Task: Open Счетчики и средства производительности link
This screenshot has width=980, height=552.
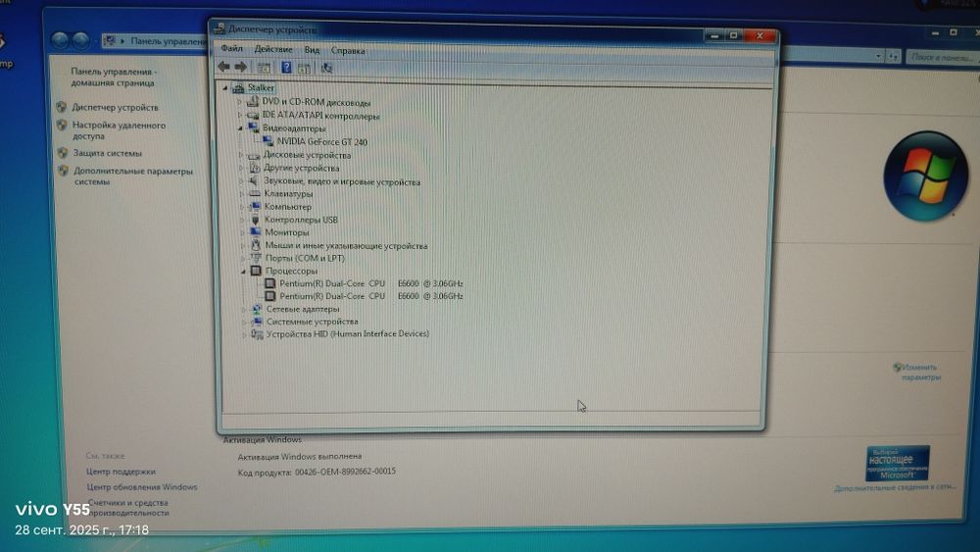Action: coord(128,508)
